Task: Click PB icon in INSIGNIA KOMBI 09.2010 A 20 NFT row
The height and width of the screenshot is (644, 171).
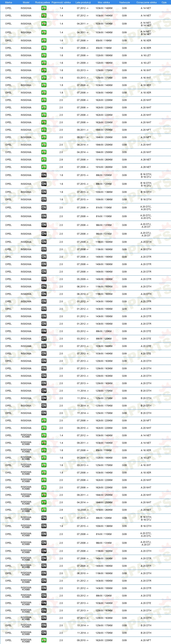Action: click(44, 640)
